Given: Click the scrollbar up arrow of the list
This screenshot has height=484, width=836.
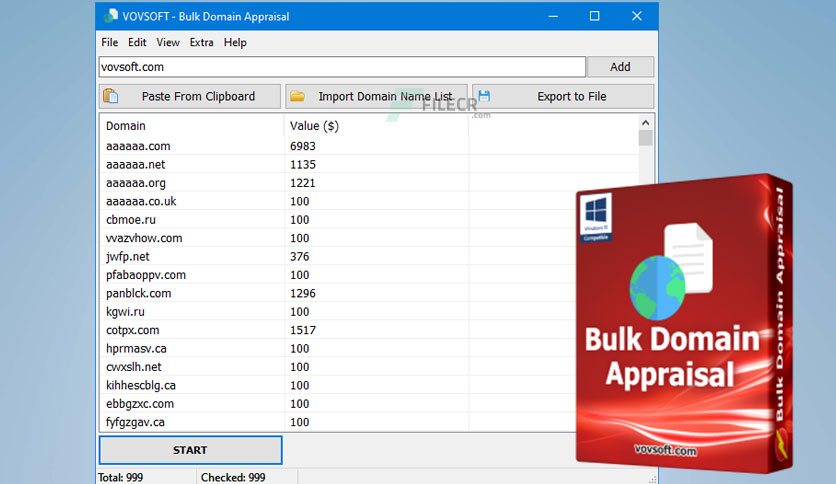Looking at the screenshot, I should point(646,123).
